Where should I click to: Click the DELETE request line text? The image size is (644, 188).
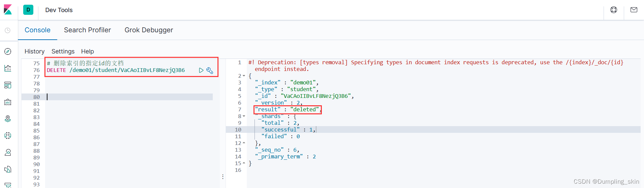tap(116, 70)
